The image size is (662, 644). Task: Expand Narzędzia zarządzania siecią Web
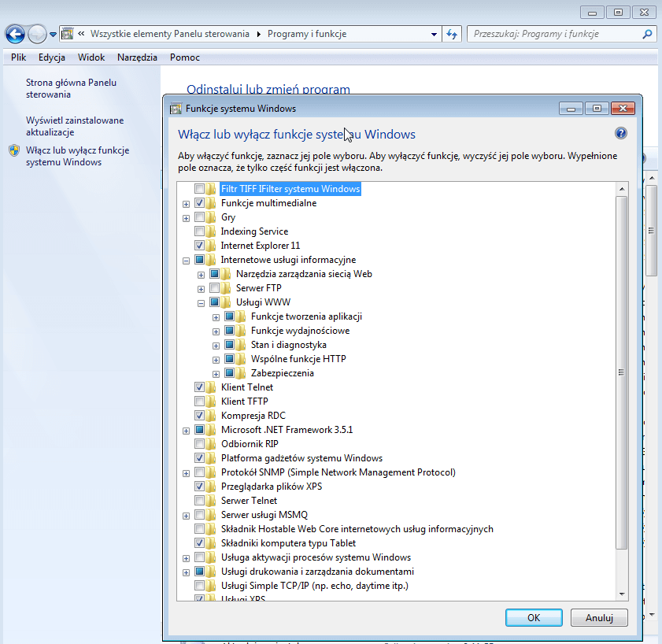pyautogui.click(x=201, y=276)
